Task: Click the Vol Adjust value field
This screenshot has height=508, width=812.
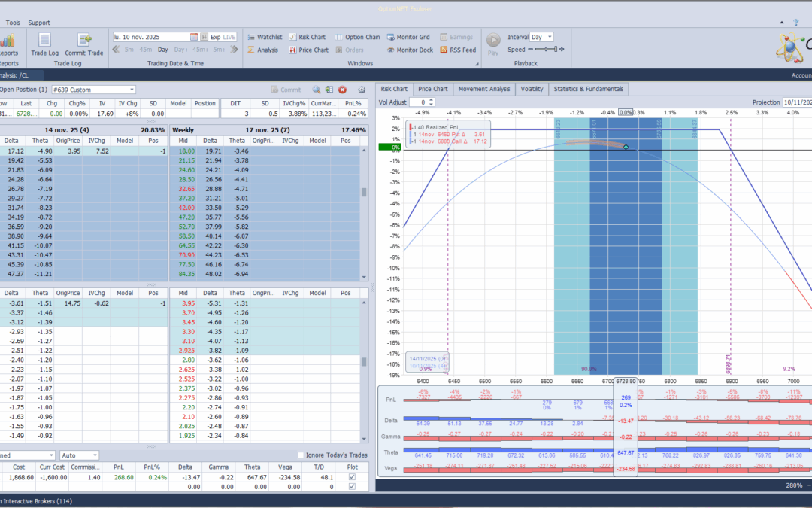Action: coord(419,102)
